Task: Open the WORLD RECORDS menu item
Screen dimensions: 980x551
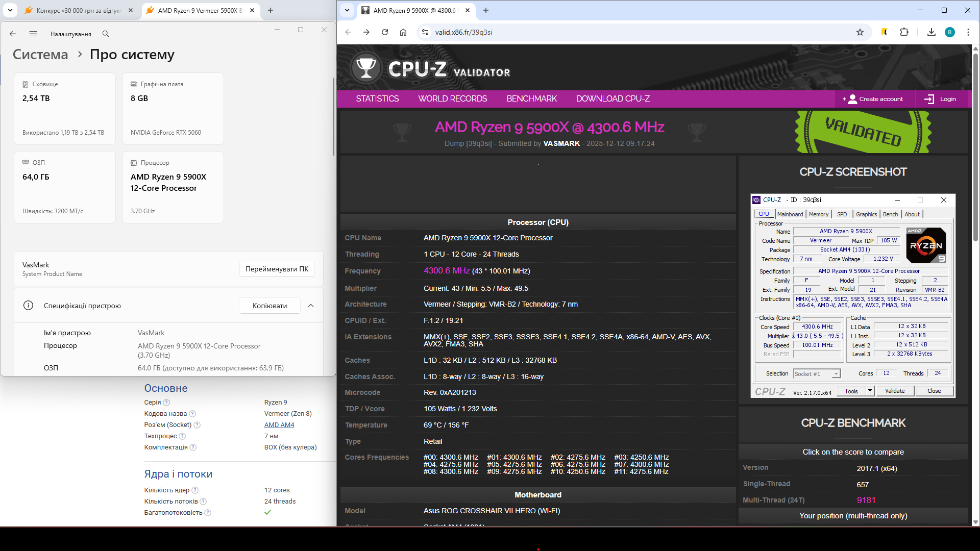Action: point(452,98)
